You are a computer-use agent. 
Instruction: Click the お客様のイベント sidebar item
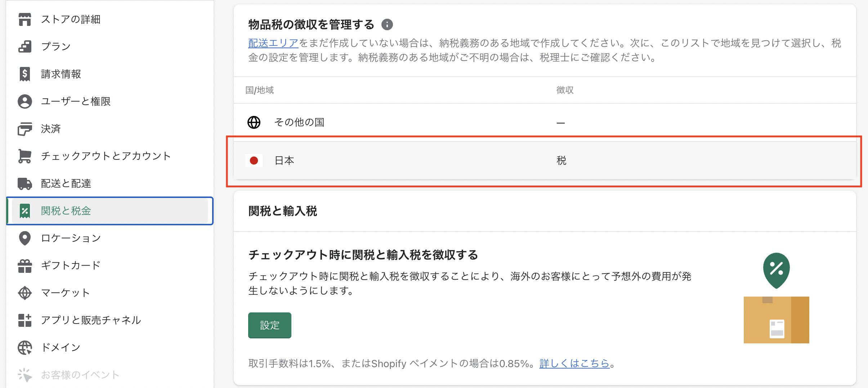pos(80,375)
